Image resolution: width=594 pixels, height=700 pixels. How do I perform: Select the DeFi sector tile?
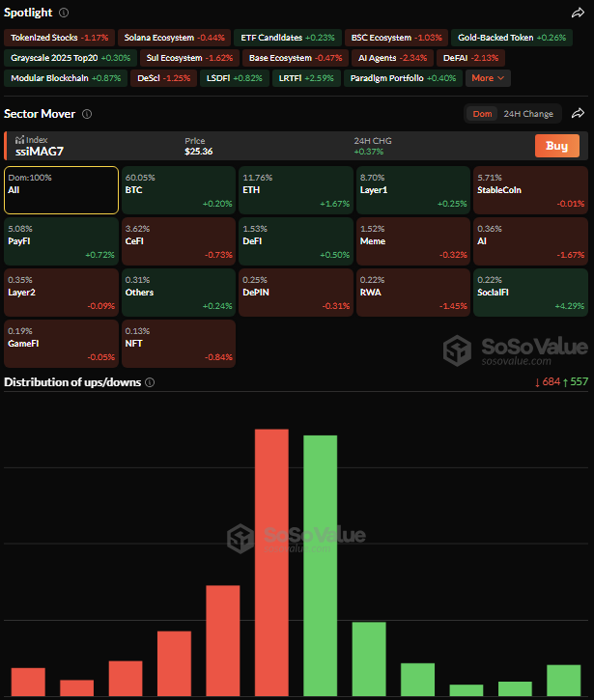tap(297, 241)
